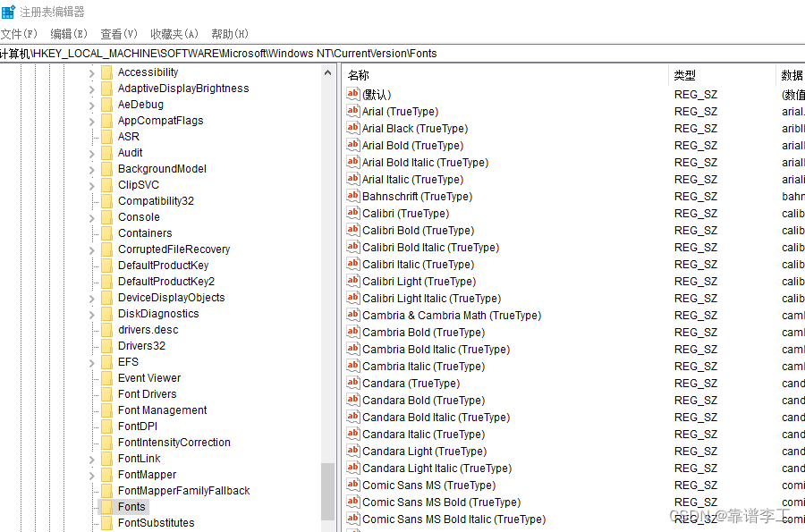Viewport: 805px width, 532px height.
Task: Select the Candara Light Italic (TrueType) value
Action: 436,468
